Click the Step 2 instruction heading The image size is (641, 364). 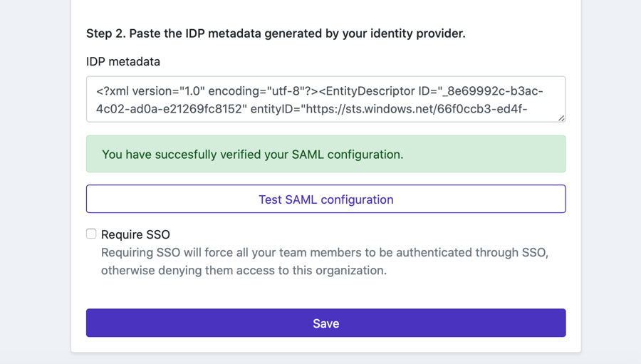coord(276,33)
